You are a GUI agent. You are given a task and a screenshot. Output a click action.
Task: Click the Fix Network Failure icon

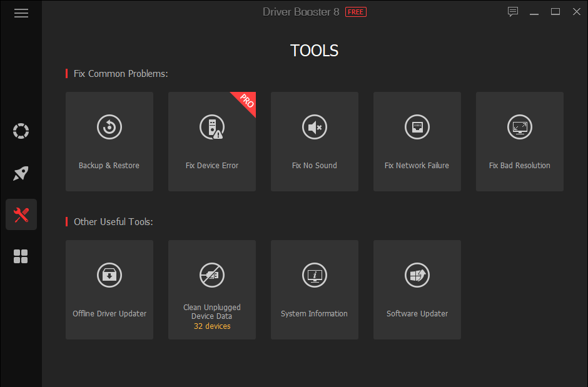[417, 127]
